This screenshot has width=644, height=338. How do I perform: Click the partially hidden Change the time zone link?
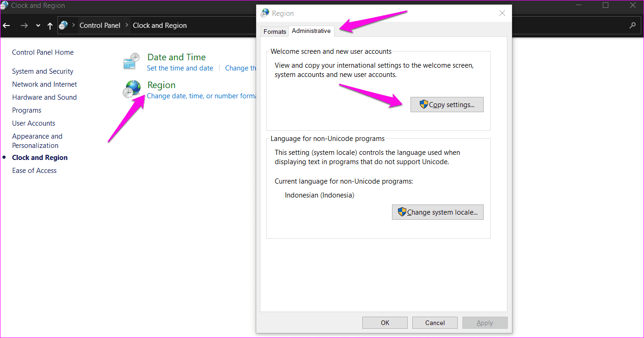tap(240, 68)
